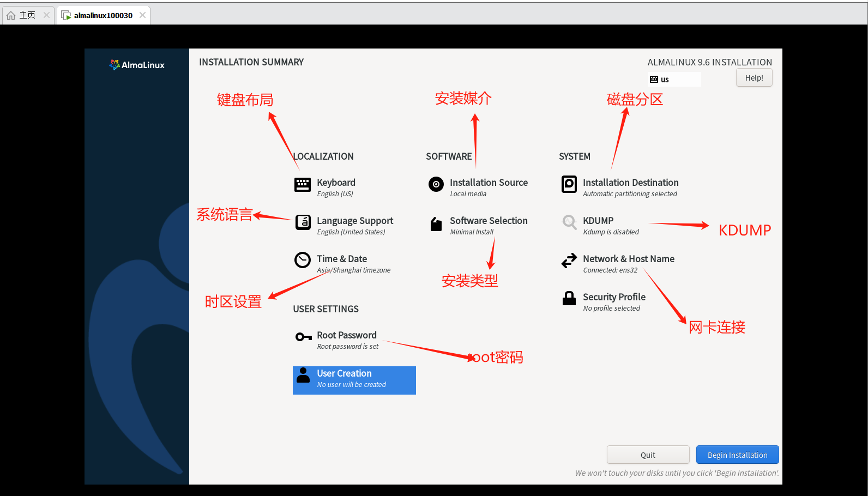The width and height of the screenshot is (868, 496).
Task: Open the Security Profile label
Action: pyautogui.click(x=614, y=297)
